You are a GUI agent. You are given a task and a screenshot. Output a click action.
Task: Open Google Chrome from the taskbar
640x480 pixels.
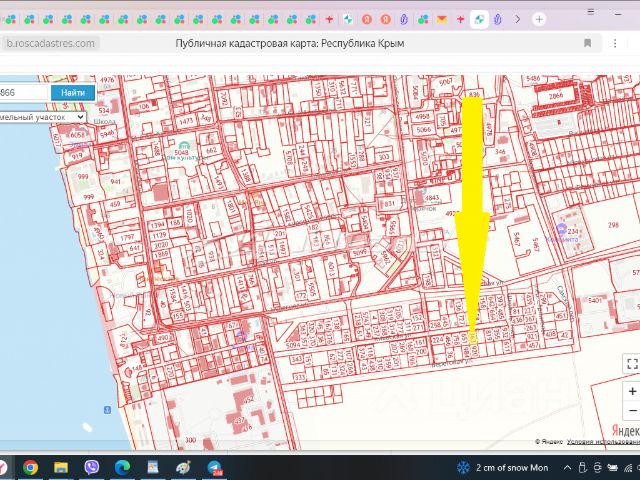tap(31, 467)
